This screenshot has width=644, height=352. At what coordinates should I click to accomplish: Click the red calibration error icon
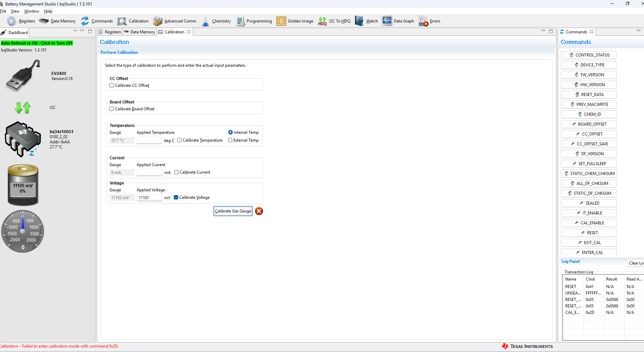click(259, 211)
